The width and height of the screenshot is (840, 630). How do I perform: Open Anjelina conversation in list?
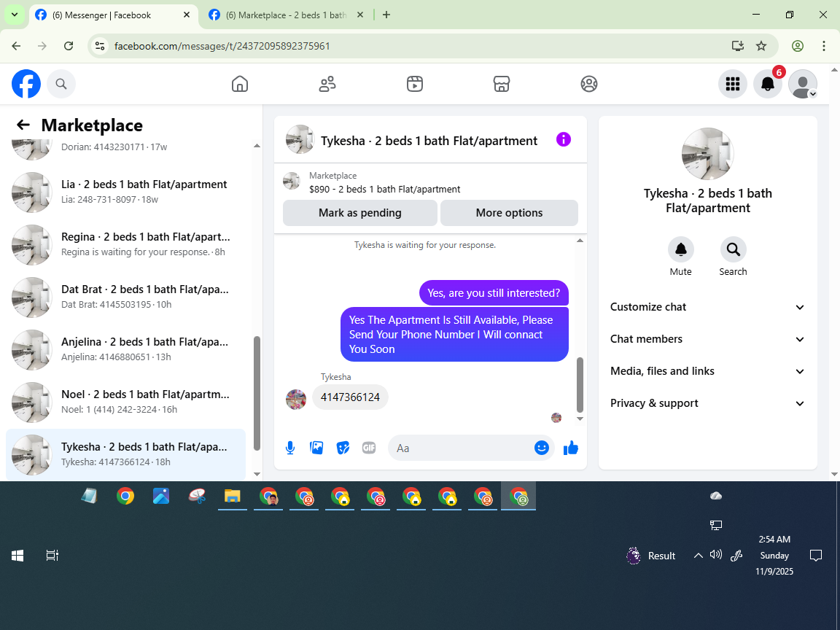click(x=126, y=350)
